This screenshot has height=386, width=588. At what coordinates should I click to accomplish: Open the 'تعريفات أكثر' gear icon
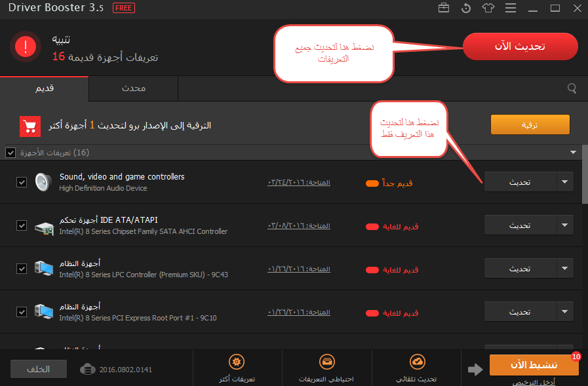237,362
